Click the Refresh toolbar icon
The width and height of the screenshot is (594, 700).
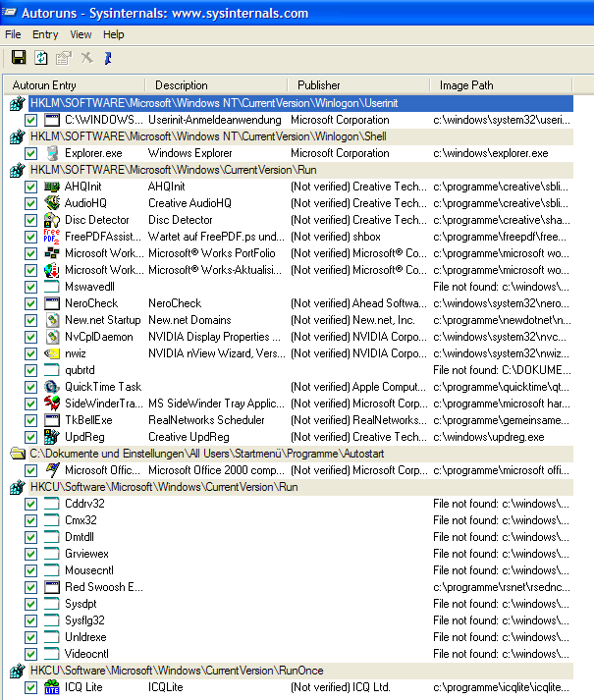coord(41,58)
